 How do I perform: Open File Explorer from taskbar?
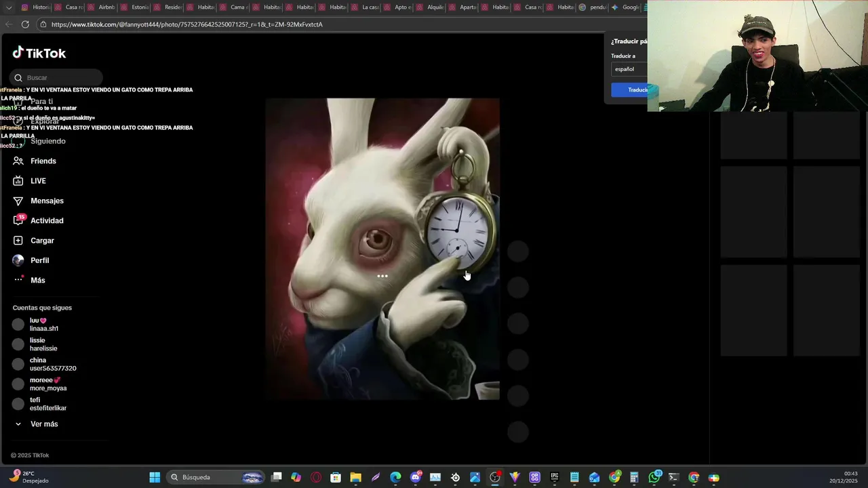(x=355, y=477)
